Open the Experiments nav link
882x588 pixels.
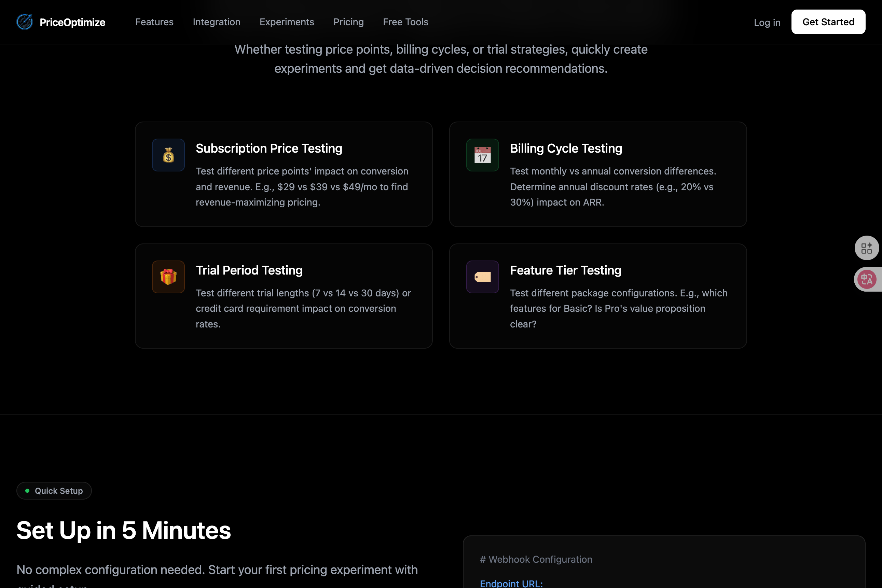tap(287, 22)
